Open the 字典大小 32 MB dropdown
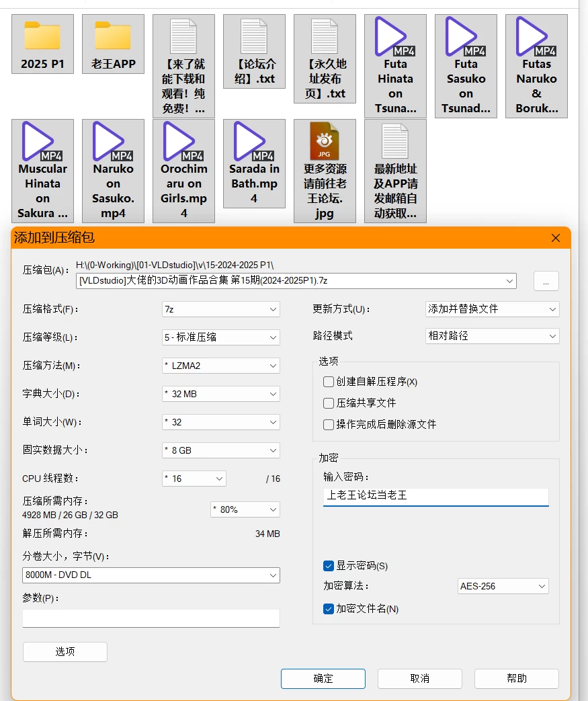Image resolution: width=588 pixels, height=701 pixels. point(221,394)
